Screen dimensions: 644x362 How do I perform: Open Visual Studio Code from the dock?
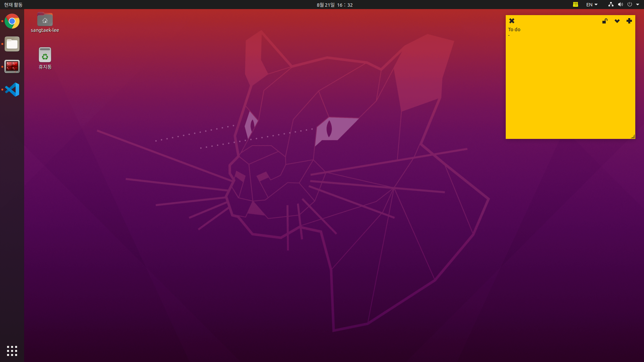[x=12, y=90]
